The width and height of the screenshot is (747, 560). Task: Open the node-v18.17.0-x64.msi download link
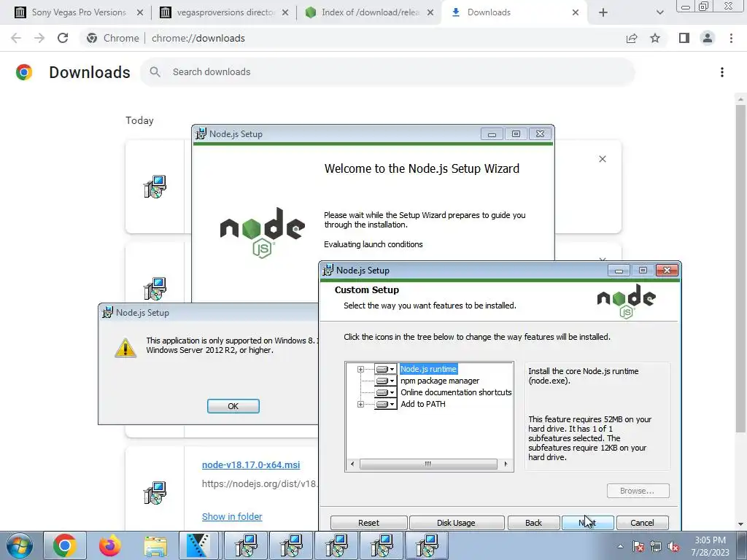click(x=251, y=464)
